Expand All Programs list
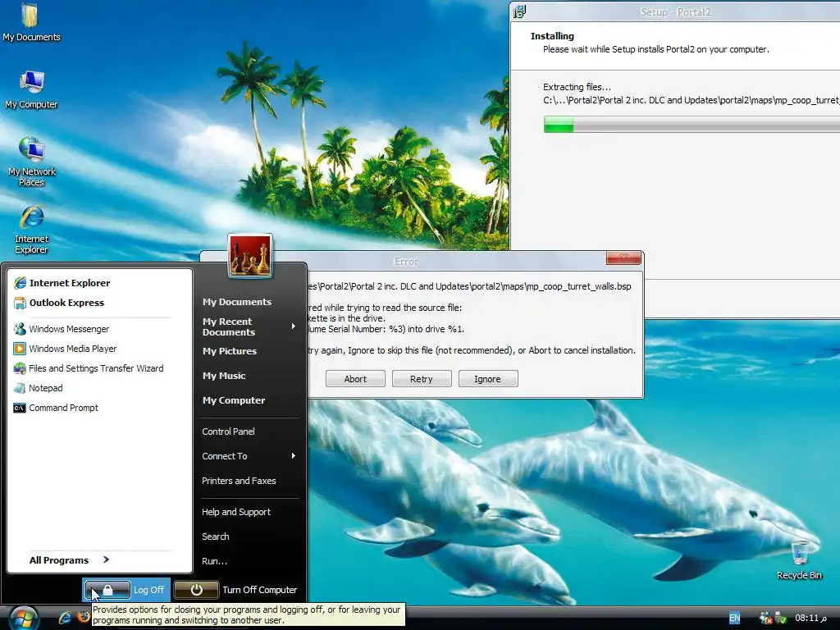Image resolution: width=840 pixels, height=630 pixels. pos(70,559)
